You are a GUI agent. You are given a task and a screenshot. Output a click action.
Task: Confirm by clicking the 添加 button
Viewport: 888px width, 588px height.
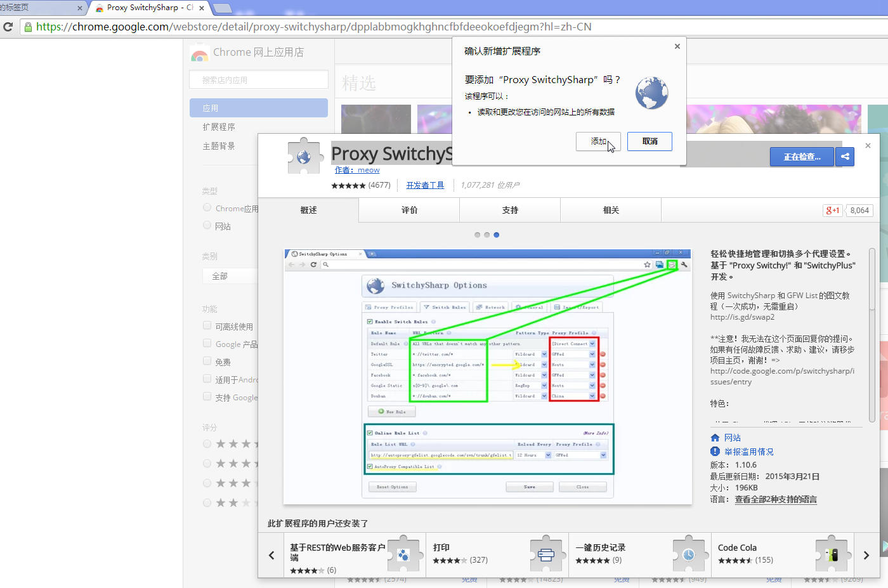click(598, 141)
